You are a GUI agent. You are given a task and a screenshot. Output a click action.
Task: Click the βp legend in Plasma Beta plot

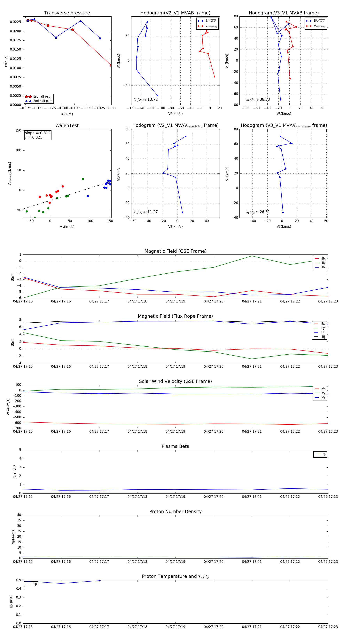(x=320, y=454)
